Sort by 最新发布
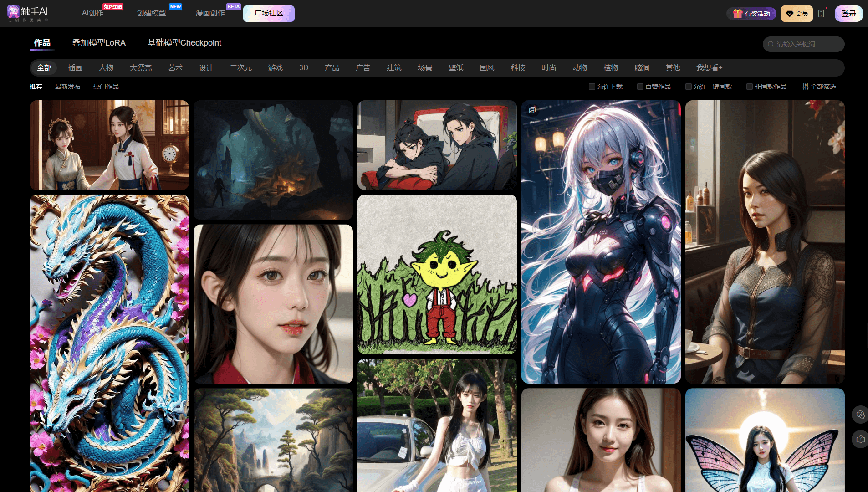868x492 pixels. click(68, 87)
